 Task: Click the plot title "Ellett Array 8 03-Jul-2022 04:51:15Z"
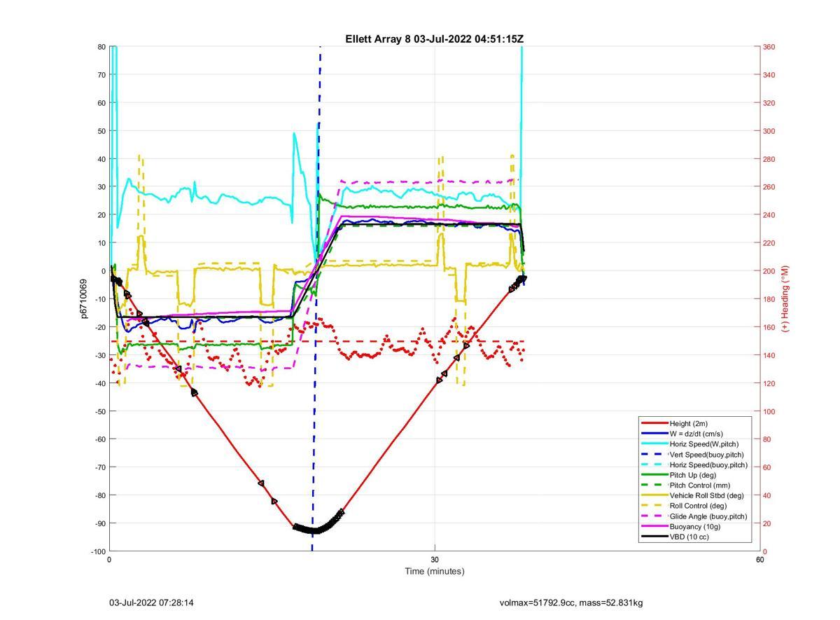[x=434, y=39]
